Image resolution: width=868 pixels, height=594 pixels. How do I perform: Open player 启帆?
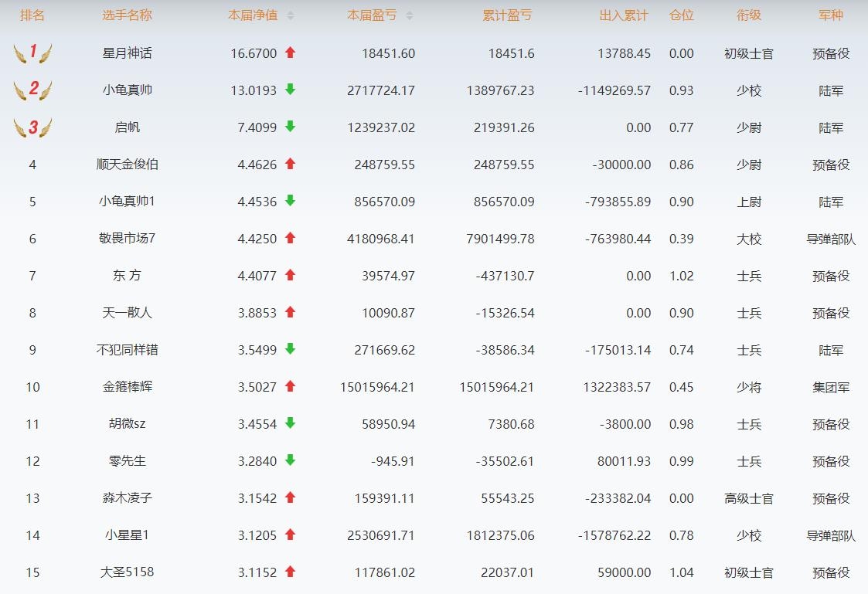pyautogui.click(x=127, y=127)
